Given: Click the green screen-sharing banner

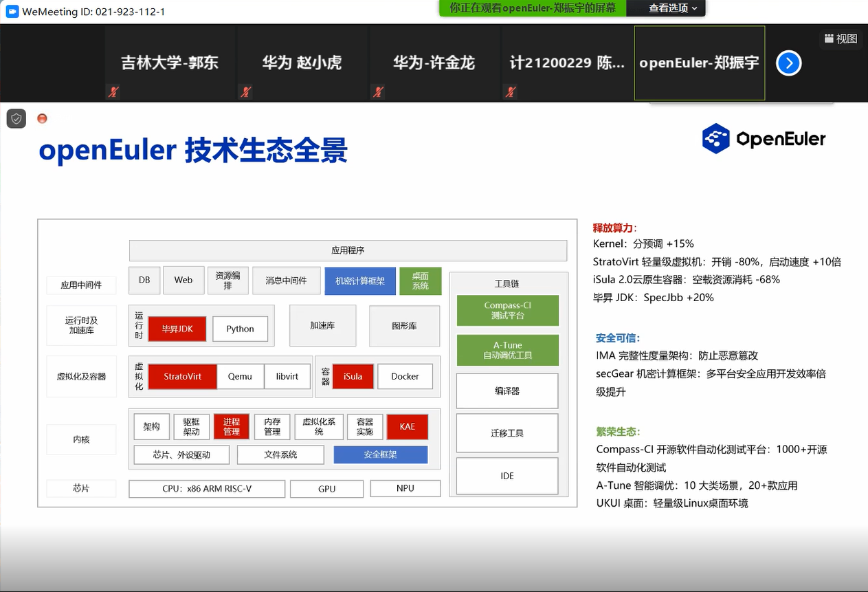Looking at the screenshot, I should 533,8.
